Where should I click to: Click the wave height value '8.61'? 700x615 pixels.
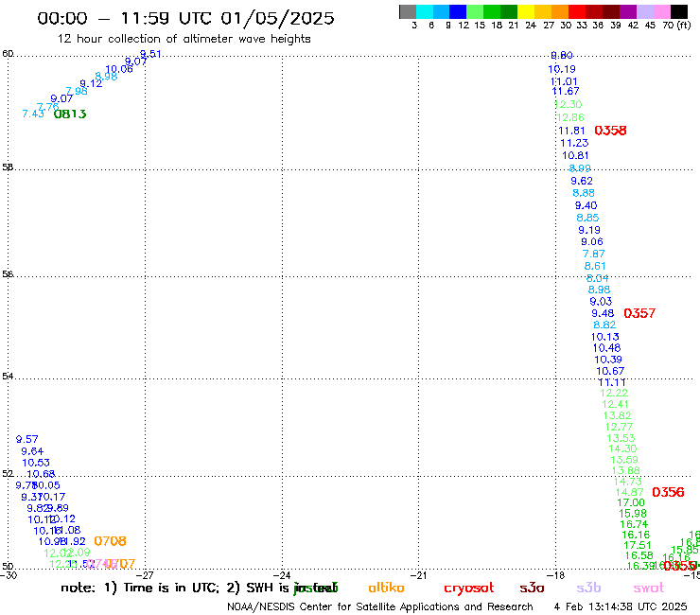pyautogui.click(x=595, y=266)
